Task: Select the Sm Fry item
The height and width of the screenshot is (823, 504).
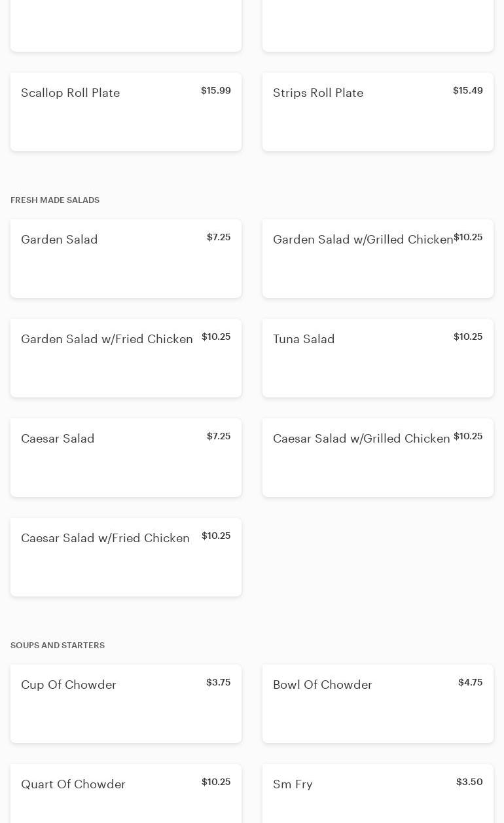Action: click(378, 794)
